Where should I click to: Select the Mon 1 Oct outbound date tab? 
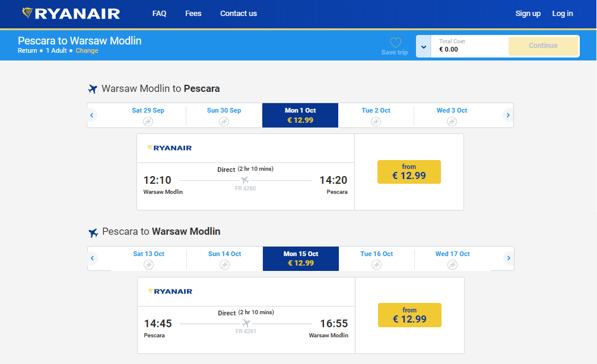[300, 115]
